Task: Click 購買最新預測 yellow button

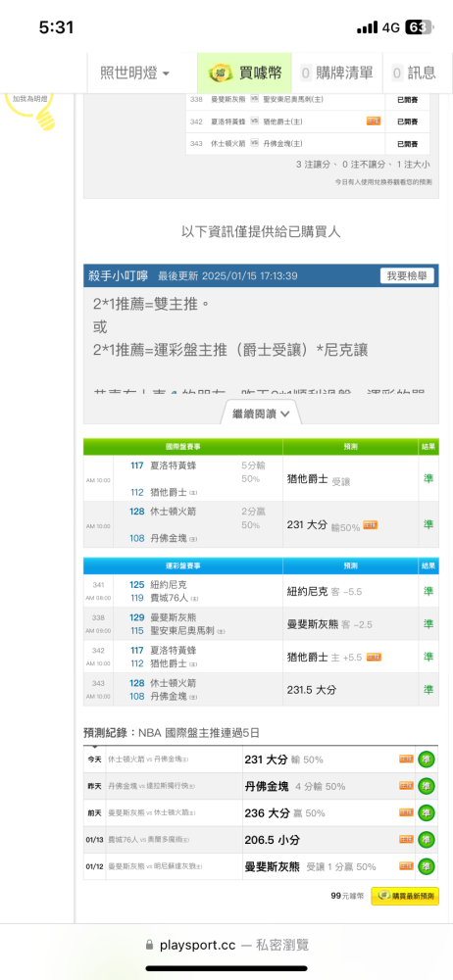Action: (x=405, y=896)
